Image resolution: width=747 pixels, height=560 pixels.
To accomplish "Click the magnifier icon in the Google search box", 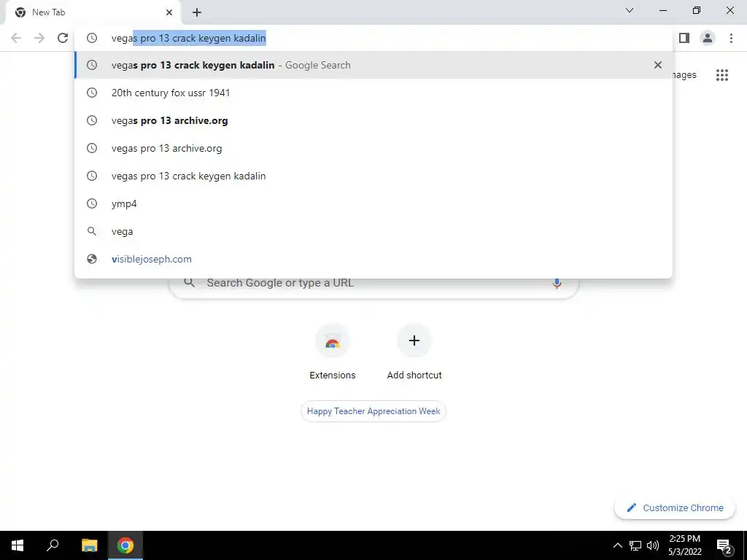I will tap(190, 283).
